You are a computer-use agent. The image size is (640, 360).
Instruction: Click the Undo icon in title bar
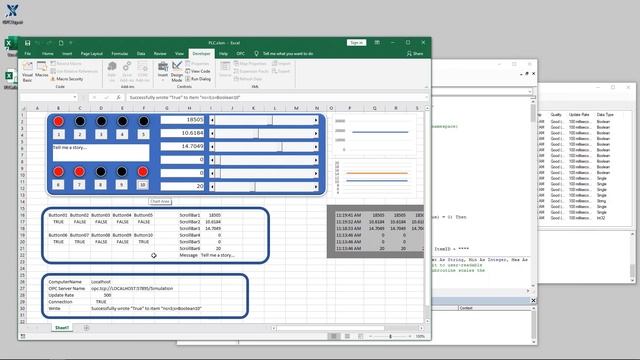click(38, 43)
